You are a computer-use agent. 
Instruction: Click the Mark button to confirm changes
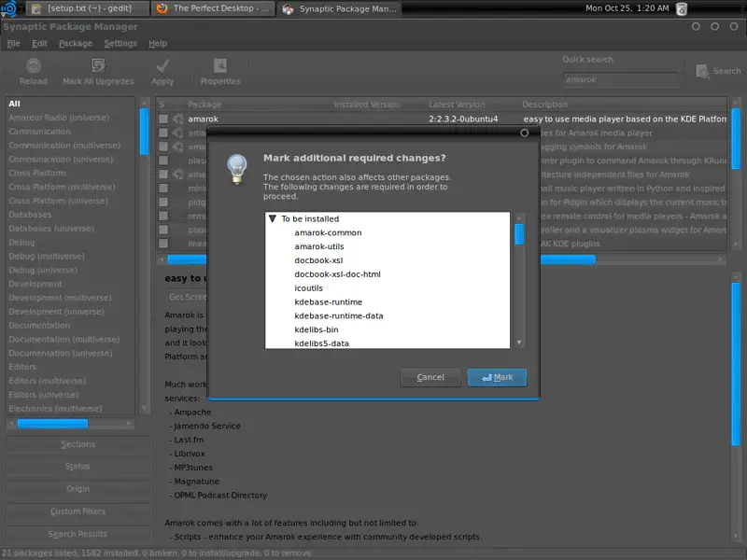coord(497,377)
